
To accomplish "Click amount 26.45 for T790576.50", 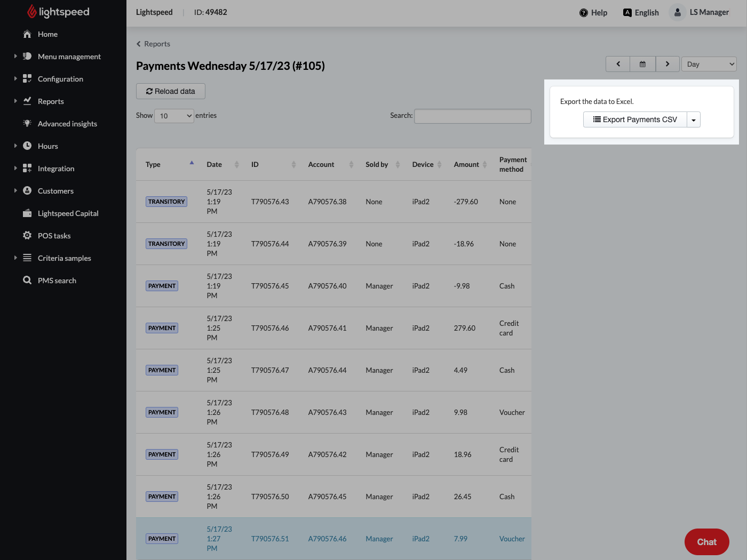I will 463,497.
